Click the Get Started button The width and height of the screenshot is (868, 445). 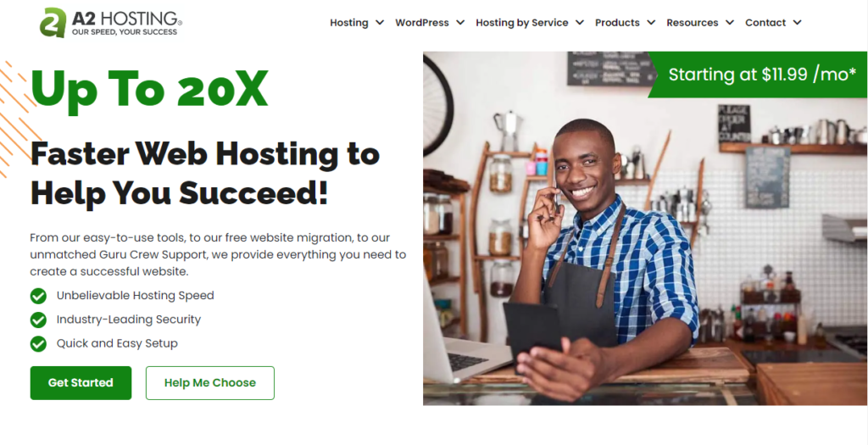click(81, 383)
